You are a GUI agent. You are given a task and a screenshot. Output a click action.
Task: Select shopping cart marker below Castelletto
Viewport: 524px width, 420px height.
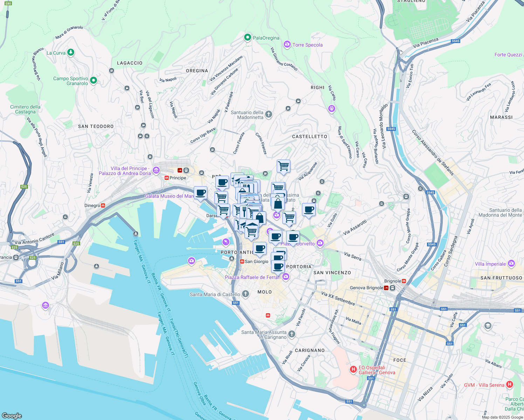[283, 166]
